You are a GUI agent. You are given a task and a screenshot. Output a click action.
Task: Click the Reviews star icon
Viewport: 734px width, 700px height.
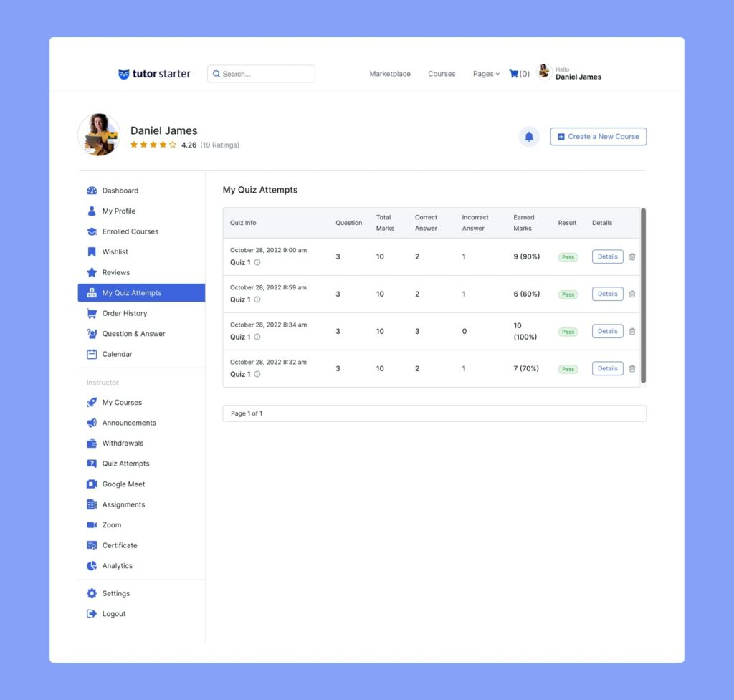[90, 272]
